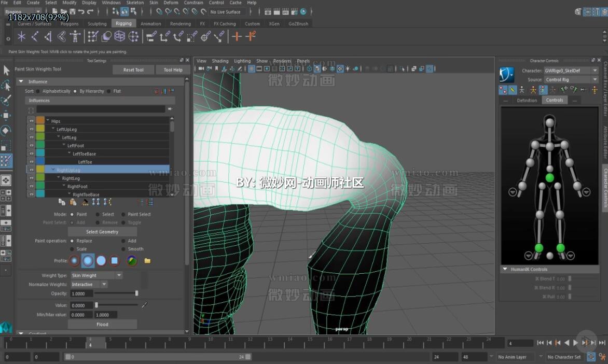
Task: Open the Gaussian brush Profile icon
Action: point(74,260)
